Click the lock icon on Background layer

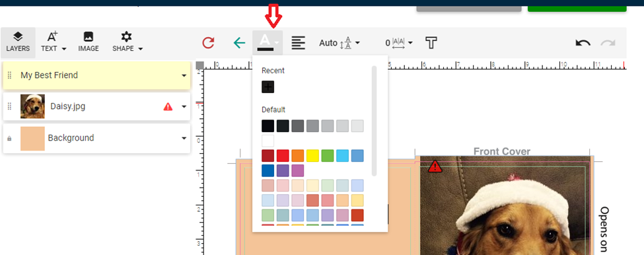[x=9, y=139]
